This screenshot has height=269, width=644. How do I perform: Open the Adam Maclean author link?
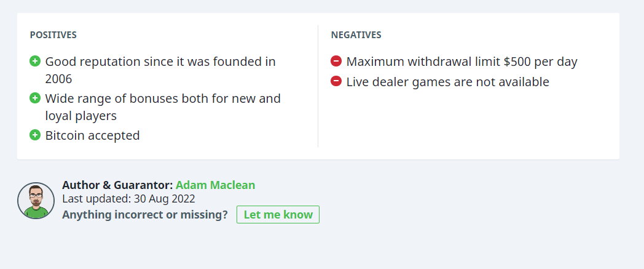215,185
